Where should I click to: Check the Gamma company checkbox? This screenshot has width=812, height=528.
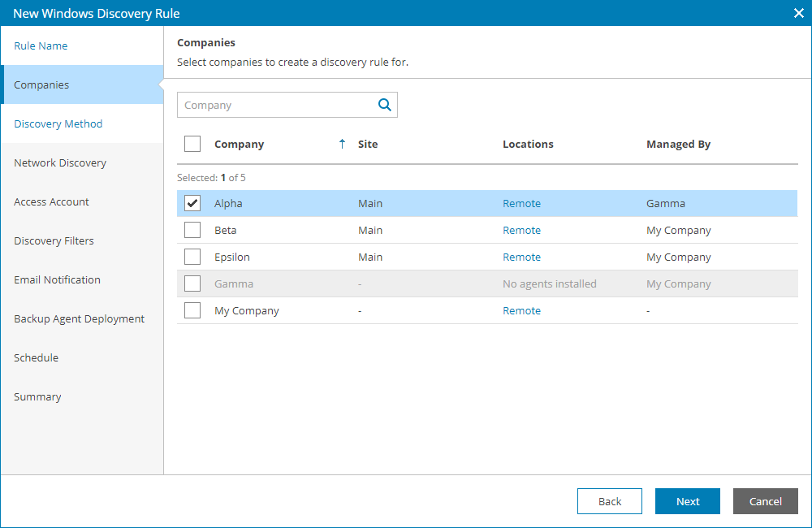point(192,284)
